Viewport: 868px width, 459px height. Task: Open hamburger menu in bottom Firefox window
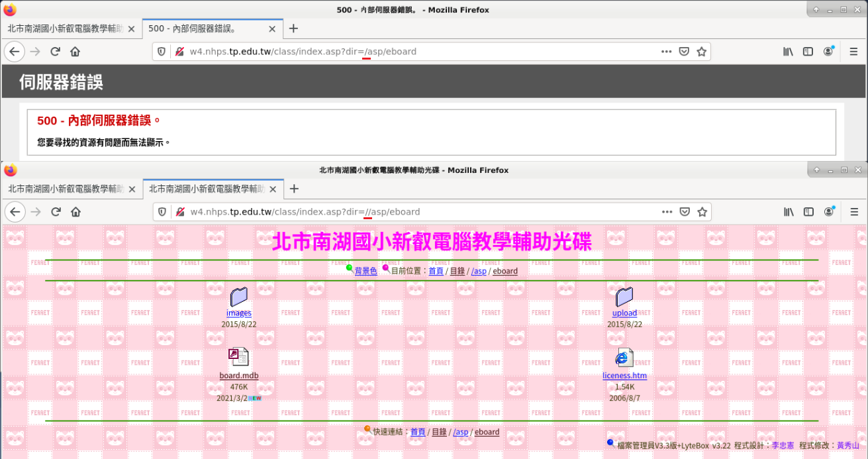(854, 212)
